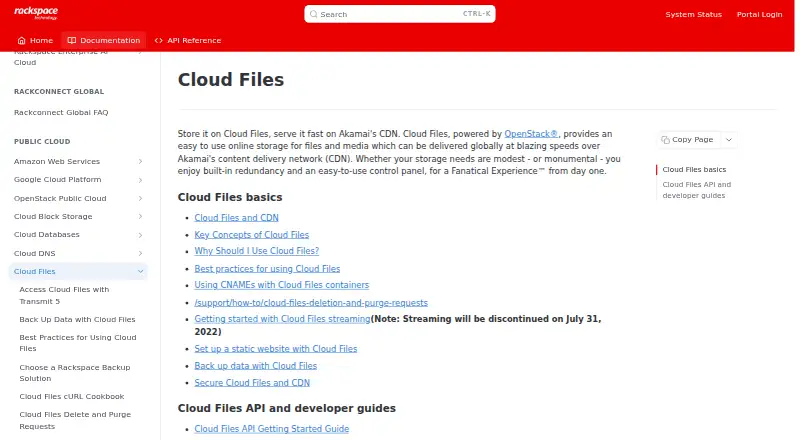
Task: Open Cloud Files API Getting Started Guide
Action: [x=271, y=429]
